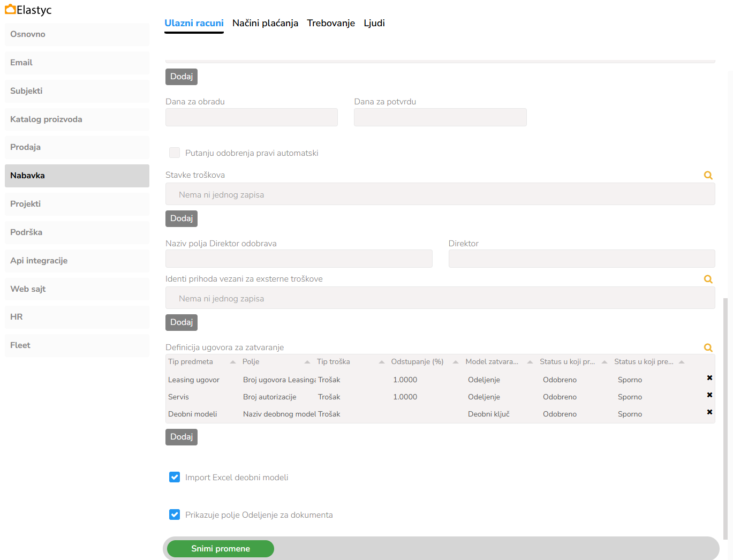Toggle Prikazuje polje Odeljenje za dokumenta

coord(175,515)
